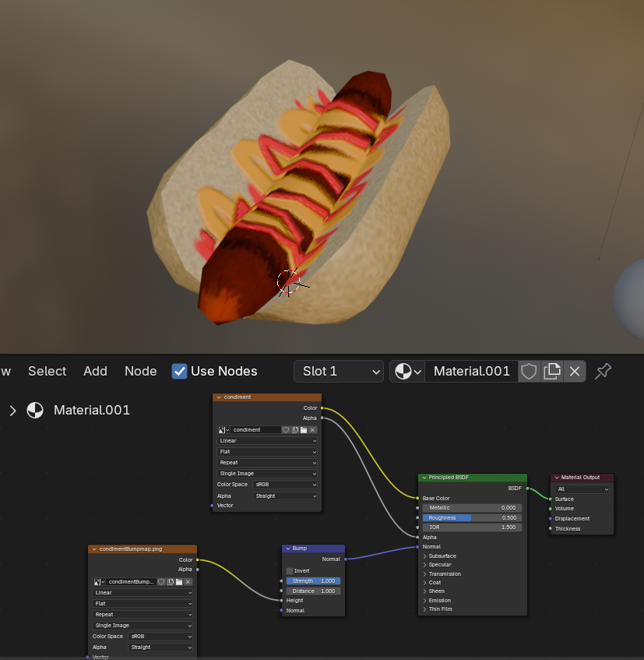The height and width of the screenshot is (660, 644).
Task: Click the Strength slider on Bump node
Action: [313, 581]
